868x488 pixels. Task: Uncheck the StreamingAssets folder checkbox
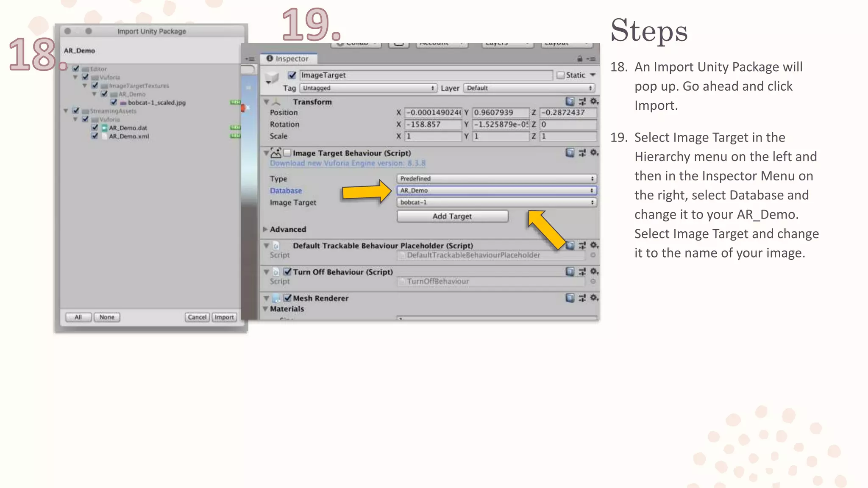click(76, 111)
